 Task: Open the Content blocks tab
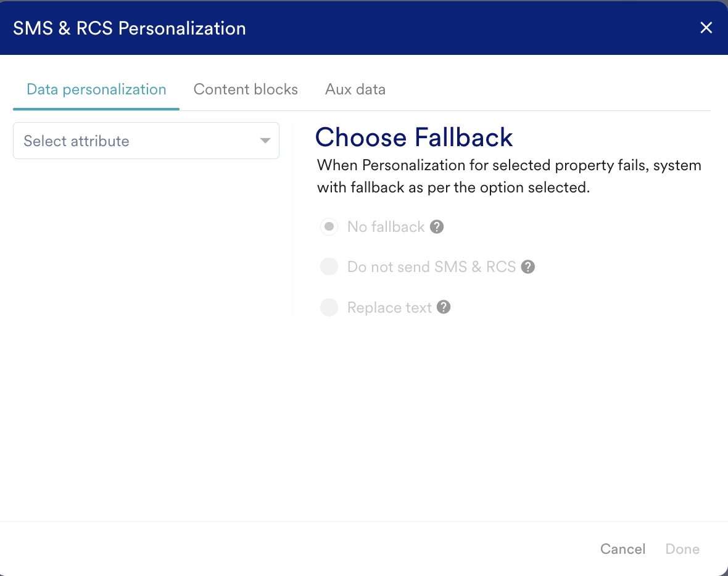(x=246, y=89)
